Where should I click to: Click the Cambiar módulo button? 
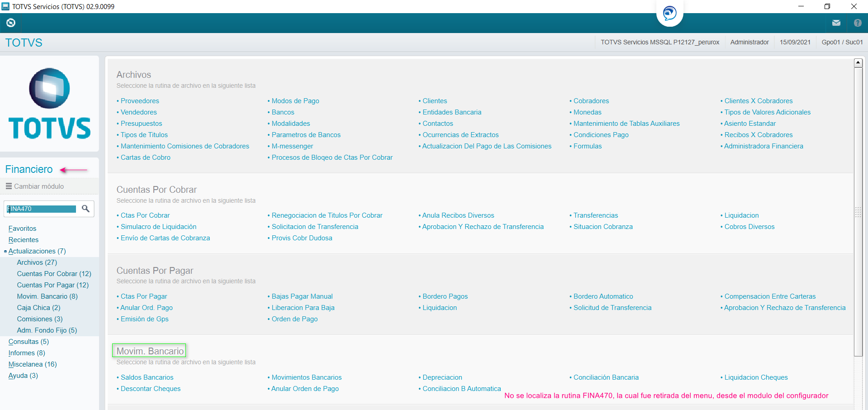35,186
